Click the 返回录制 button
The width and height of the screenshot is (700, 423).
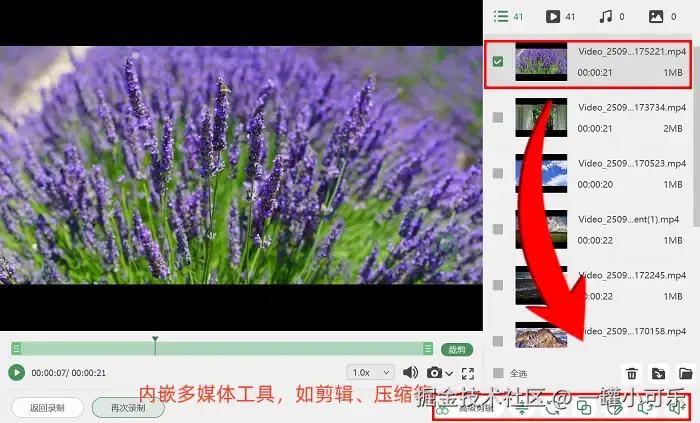pos(47,408)
